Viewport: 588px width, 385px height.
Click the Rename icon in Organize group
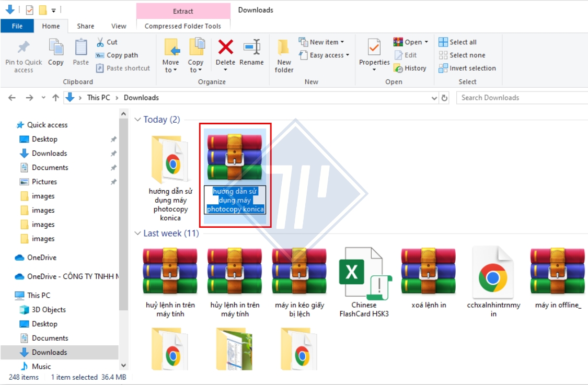coord(251,48)
